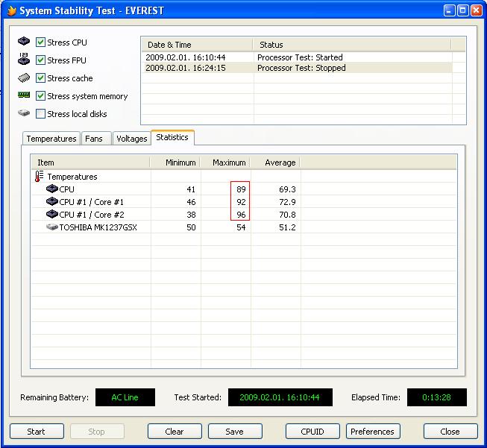The height and width of the screenshot is (448, 487).
Task: Select the 'Processor Test: Started' log entry
Action: tap(297, 57)
